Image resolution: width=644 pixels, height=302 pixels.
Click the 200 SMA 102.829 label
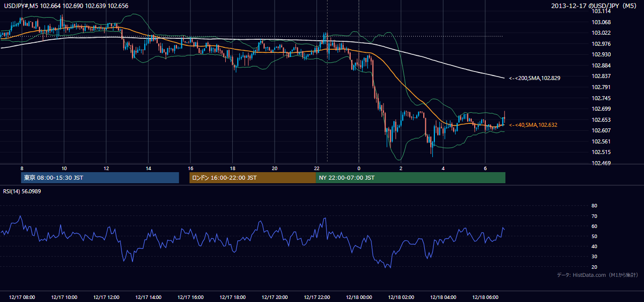point(535,78)
